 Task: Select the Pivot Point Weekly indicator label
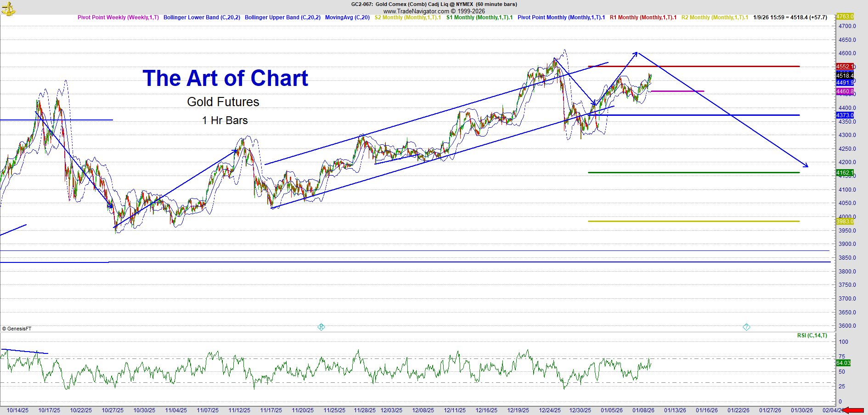pyautogui.click(x=118, y=17)
